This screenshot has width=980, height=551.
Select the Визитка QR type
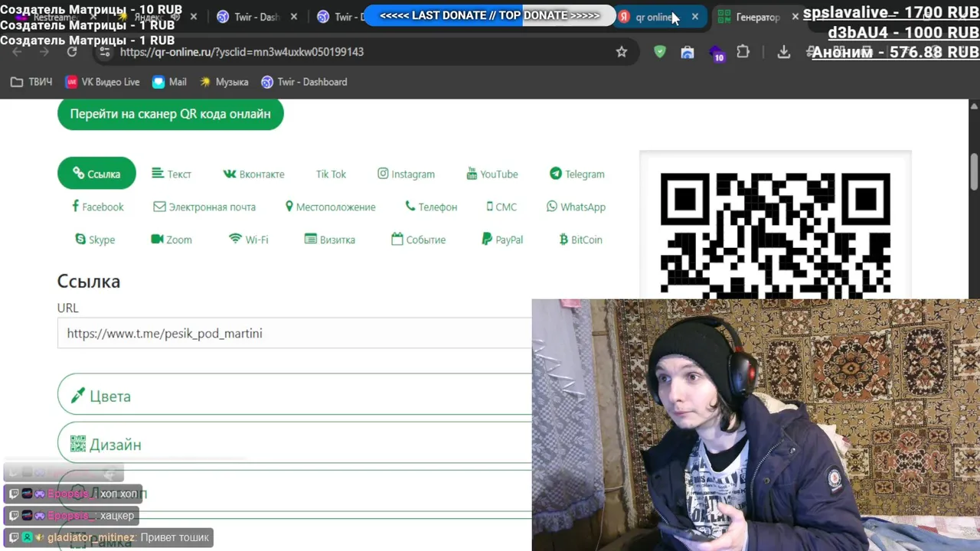(330, 240)
